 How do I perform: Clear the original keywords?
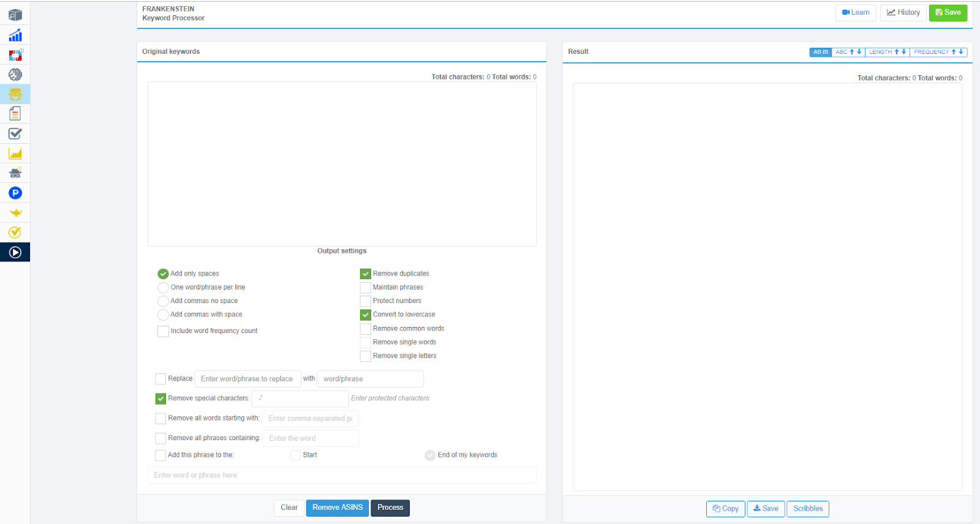point(289,508)
